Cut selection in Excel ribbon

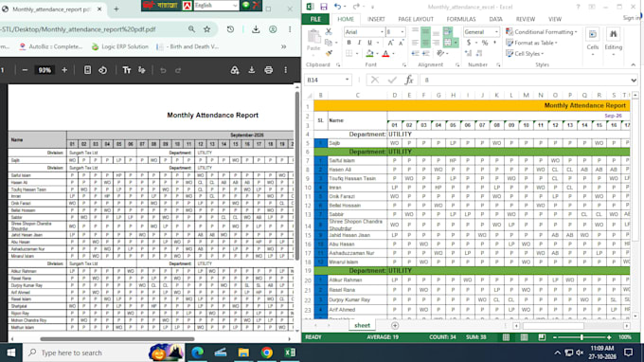click(329, 31)
